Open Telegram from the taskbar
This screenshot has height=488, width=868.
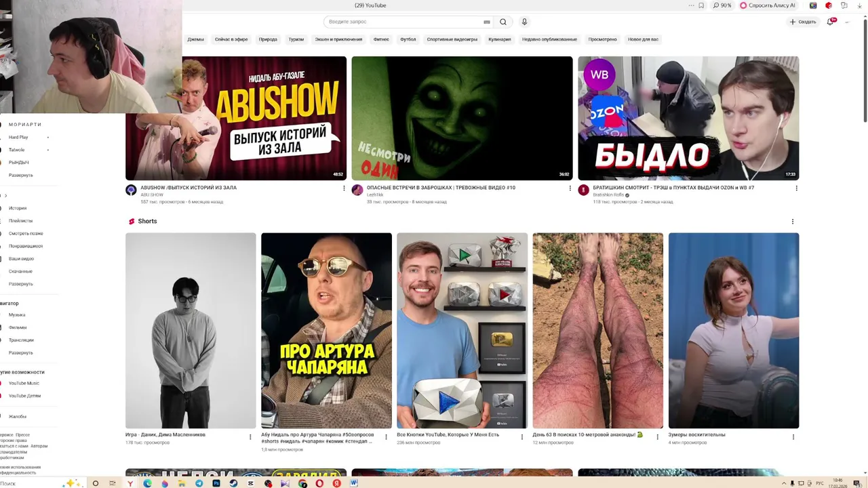pos(199,483)
